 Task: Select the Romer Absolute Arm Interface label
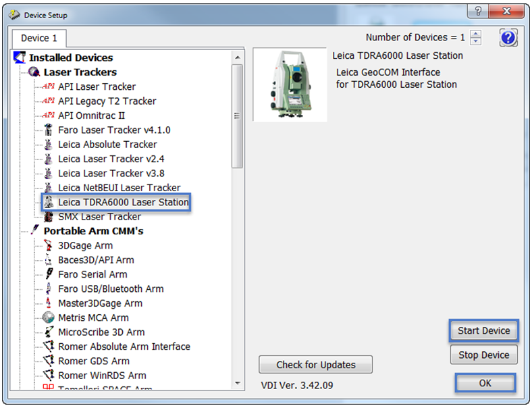click(124, 347)
